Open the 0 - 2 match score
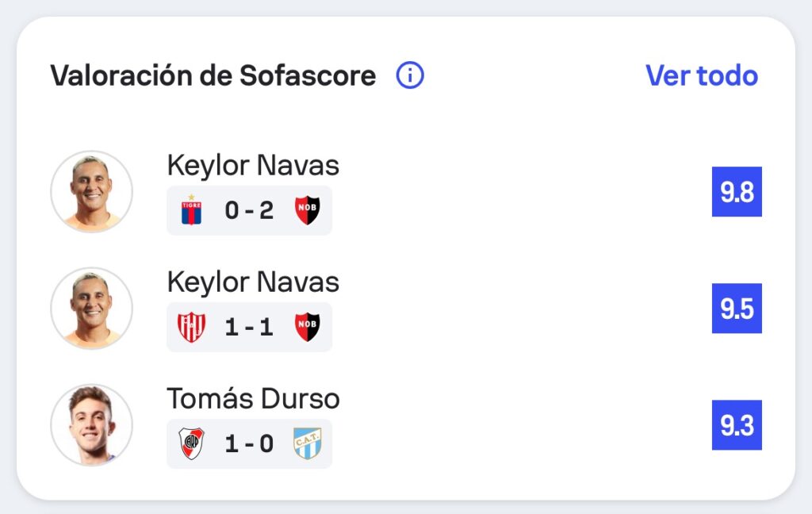This screenshot has width=812, height=514. (249, 210)
